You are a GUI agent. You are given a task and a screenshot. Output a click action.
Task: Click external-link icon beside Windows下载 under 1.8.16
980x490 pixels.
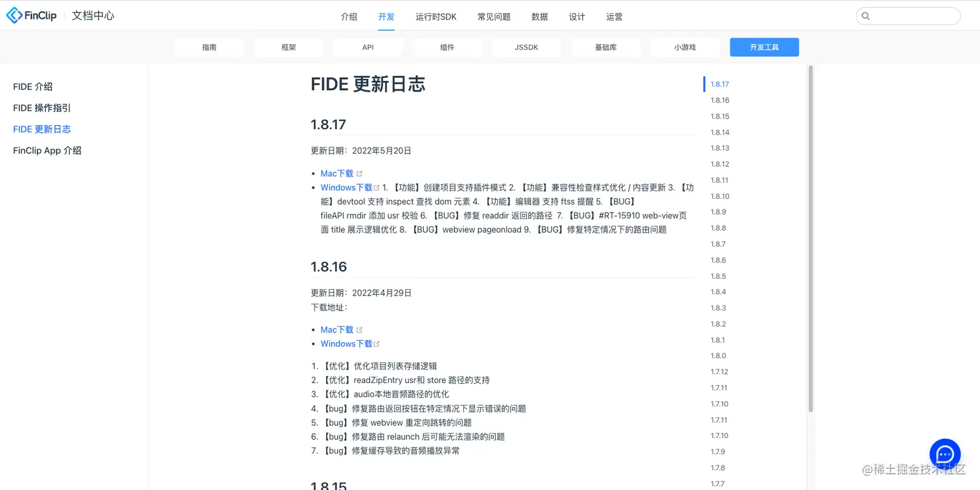coord(377,344)
